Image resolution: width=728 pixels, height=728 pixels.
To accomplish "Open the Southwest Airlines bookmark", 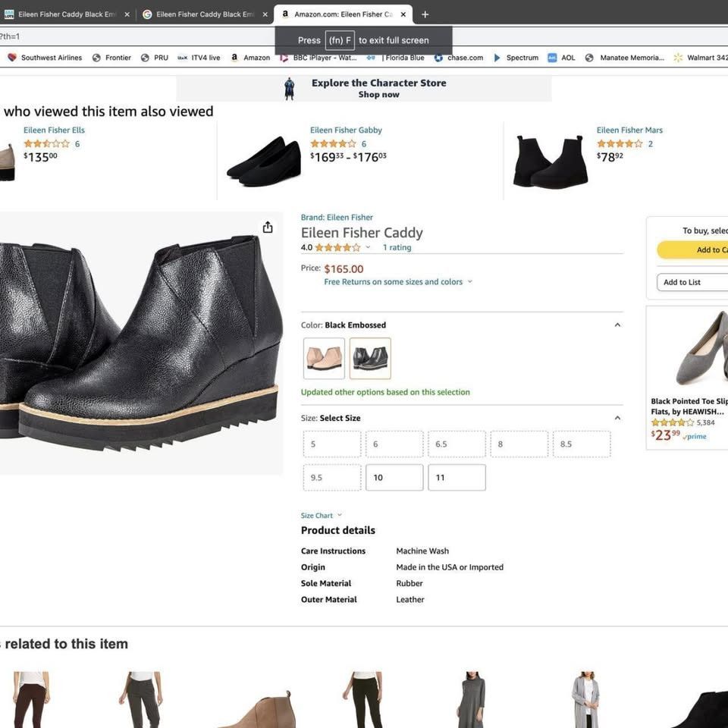I will coord(45,58).
